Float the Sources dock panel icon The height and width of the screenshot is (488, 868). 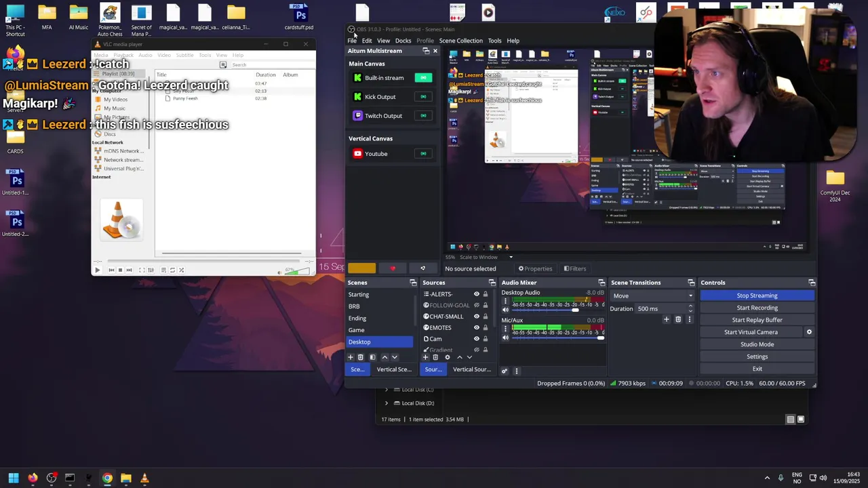(492, 283)
